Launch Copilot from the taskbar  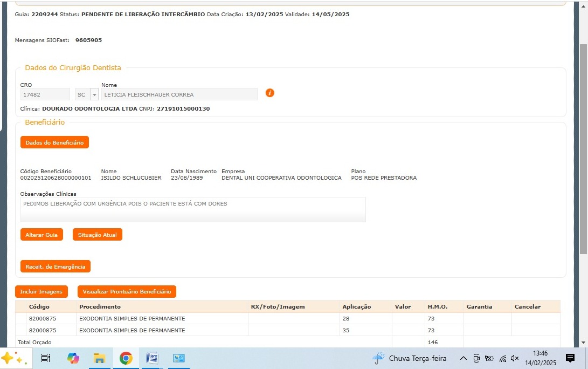tap(73, 358)
